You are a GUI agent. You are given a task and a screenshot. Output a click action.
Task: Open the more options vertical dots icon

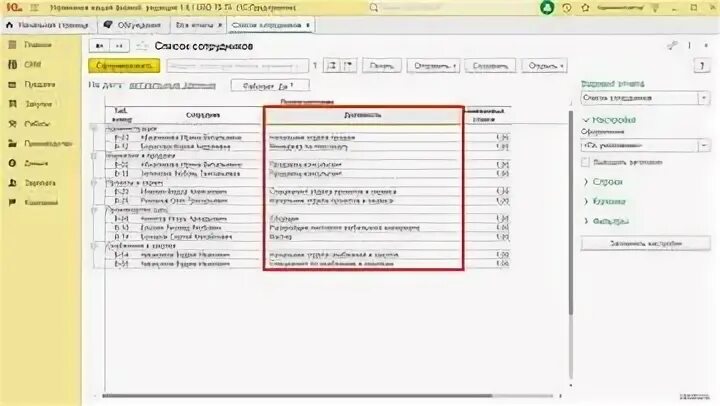[x=689, y=45]
